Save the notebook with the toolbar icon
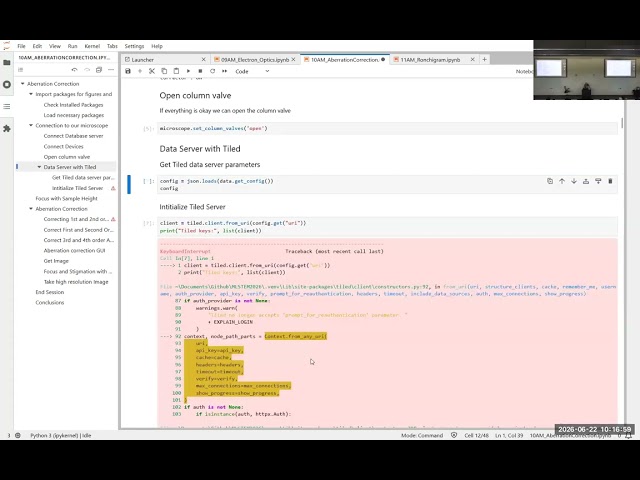This screenshot has height=480, width=640. (x=128, y=71)
